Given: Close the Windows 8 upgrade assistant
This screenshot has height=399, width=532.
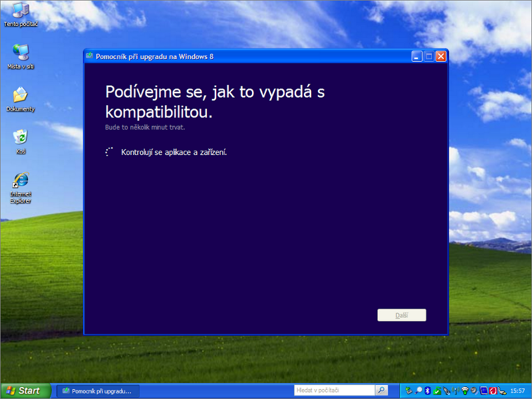Looking at the screenshot, I should pyautogui.click(x=440, y=57).
